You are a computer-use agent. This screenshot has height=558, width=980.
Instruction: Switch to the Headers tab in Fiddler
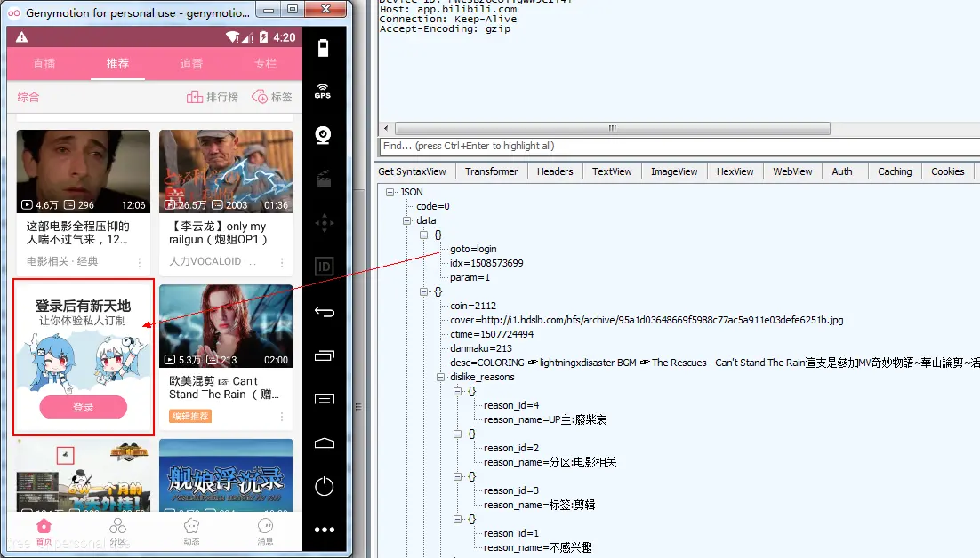pyautogui.click(x=555, y=171)
